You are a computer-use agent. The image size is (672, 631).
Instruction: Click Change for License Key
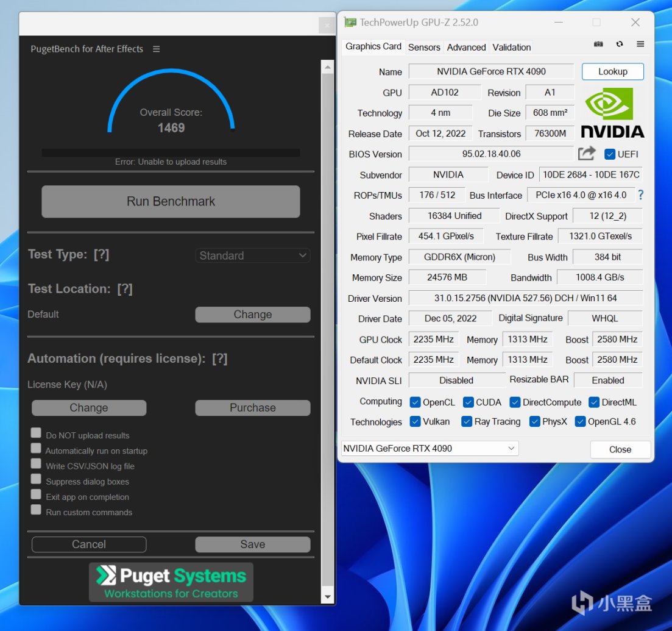(x=89, y=408)
